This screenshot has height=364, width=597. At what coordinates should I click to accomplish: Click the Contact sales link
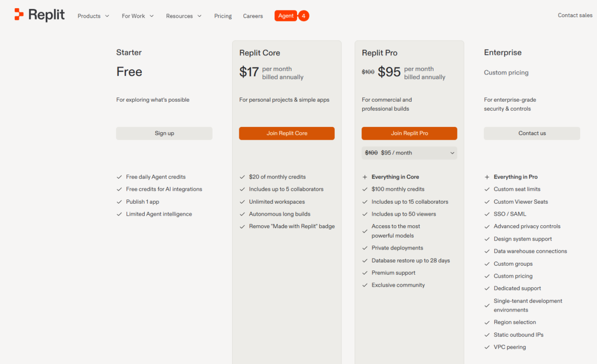(575, 15)
